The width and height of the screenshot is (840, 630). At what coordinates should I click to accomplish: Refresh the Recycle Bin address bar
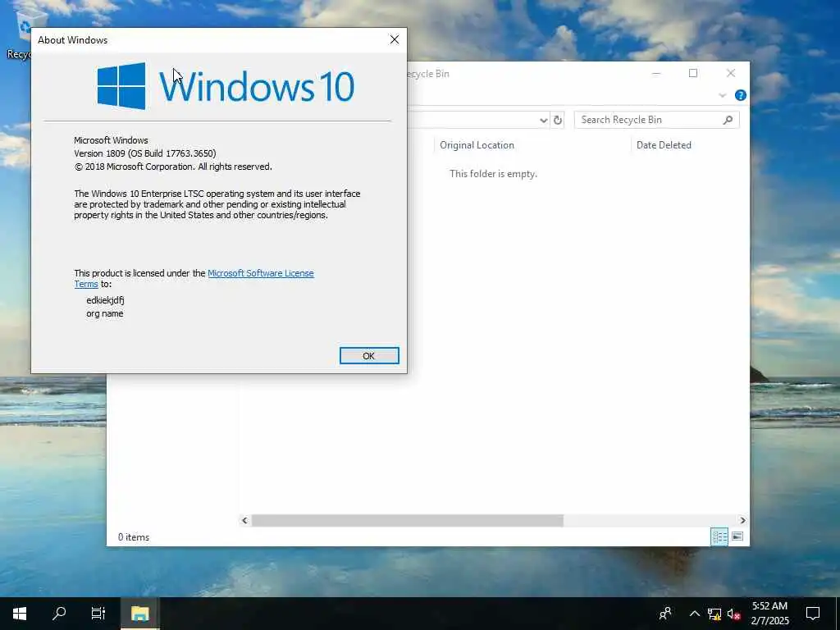pos(558,120)
